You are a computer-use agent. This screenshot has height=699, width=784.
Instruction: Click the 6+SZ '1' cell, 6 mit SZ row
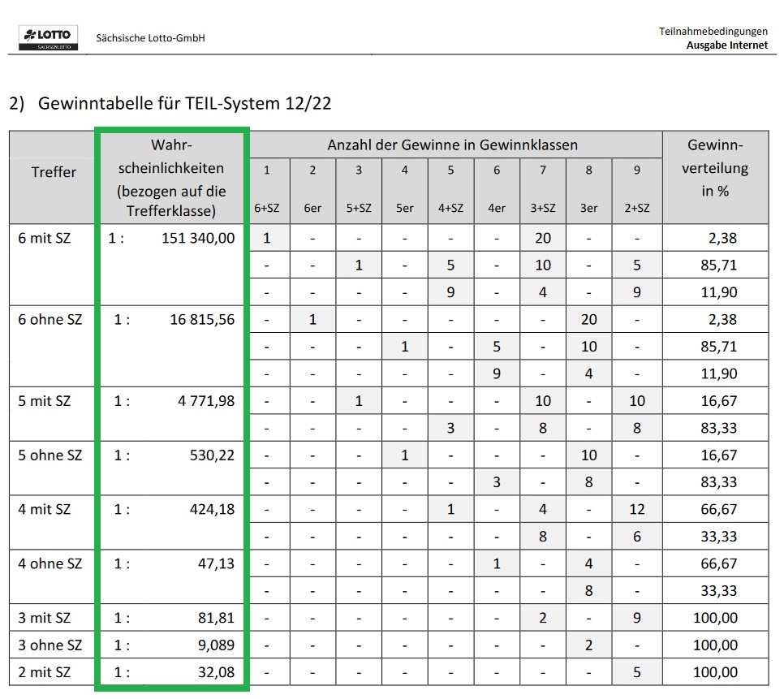[x=267, y=238]
